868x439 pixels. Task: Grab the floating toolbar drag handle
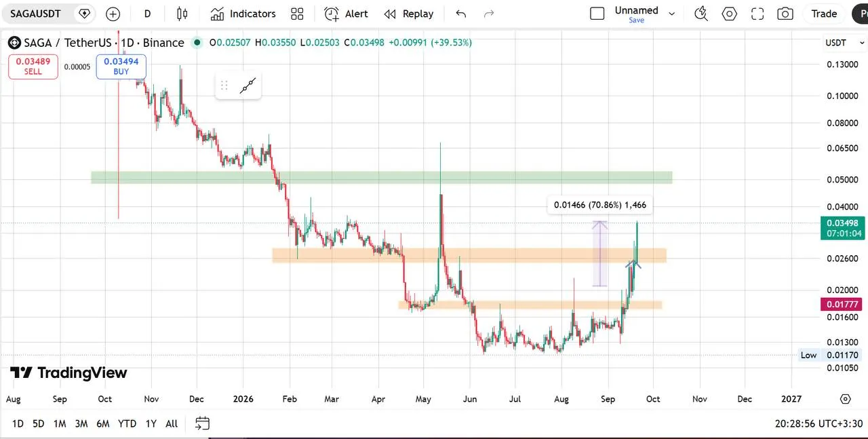pos(224,85)
